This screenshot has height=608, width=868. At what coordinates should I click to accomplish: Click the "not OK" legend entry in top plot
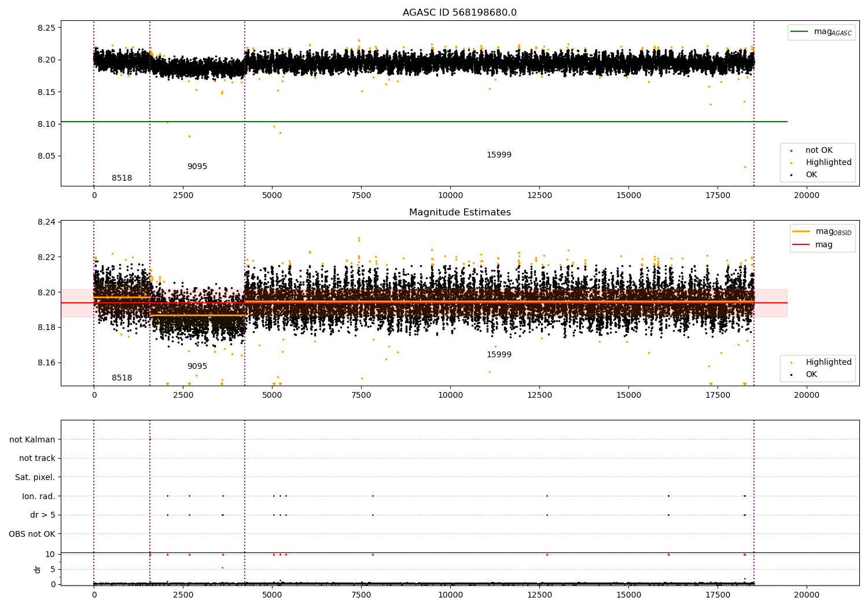(x=819, y=151)
